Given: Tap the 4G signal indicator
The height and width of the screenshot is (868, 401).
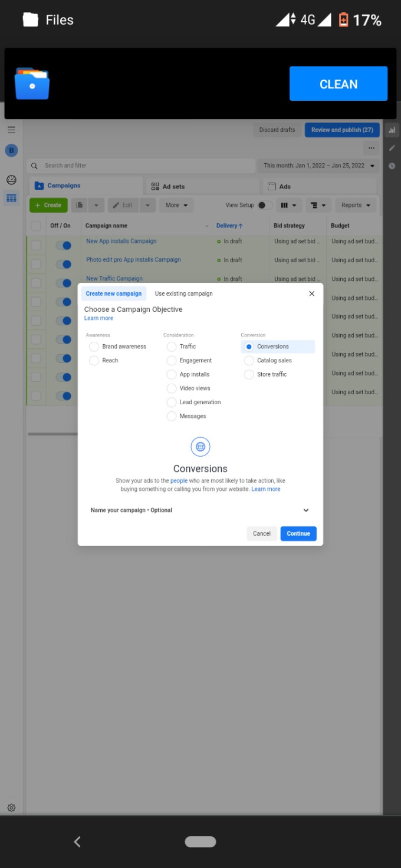Looking at the screenshot, I should (307, 19).
